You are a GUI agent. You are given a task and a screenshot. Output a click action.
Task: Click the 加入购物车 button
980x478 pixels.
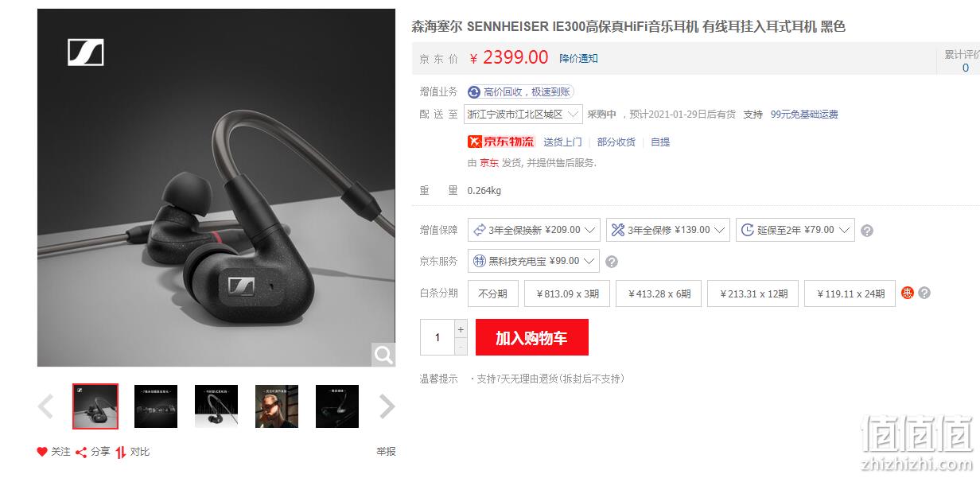pos(532,337)
